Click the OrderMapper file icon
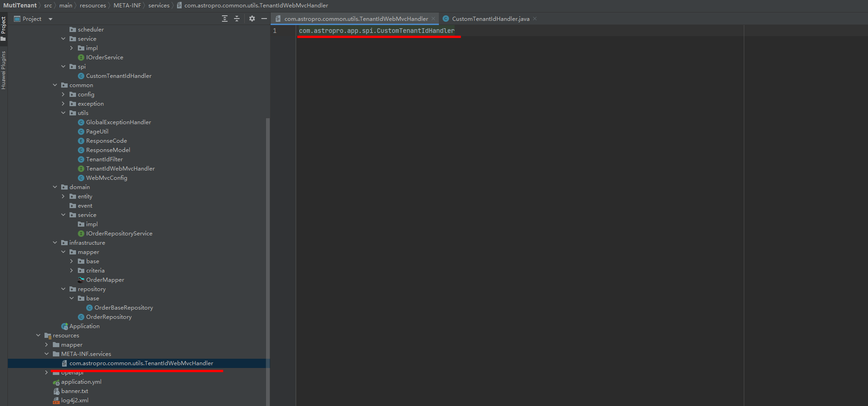The height and width of the screenshot is (406, 868). tap(81, 280)
